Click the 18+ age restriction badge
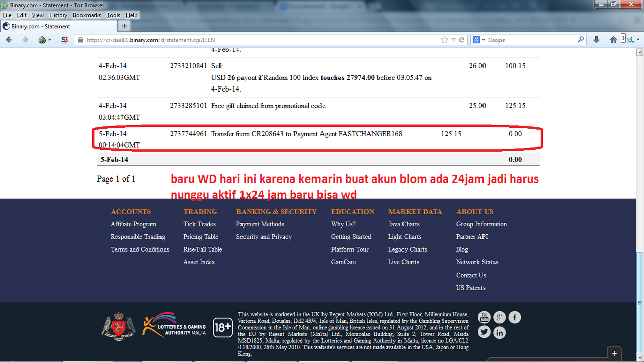This screenshot has width=644, height=362. 223,327
